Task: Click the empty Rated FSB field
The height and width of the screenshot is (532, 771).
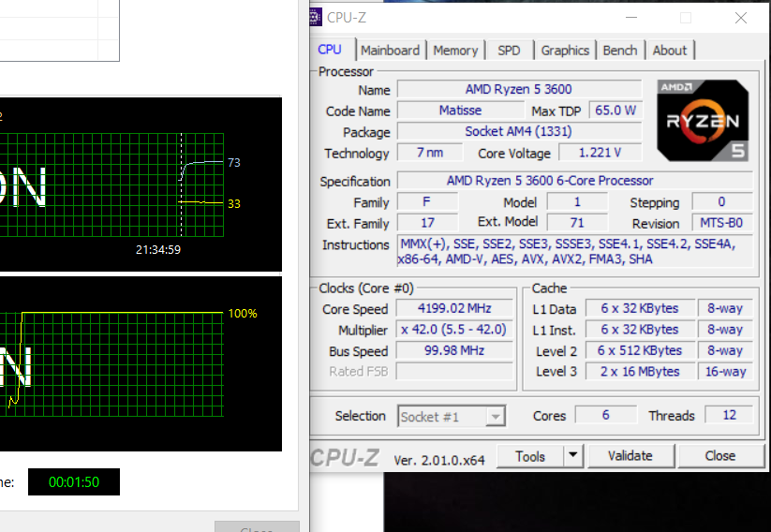Action: pyautogui.click(x=454, y=371)
